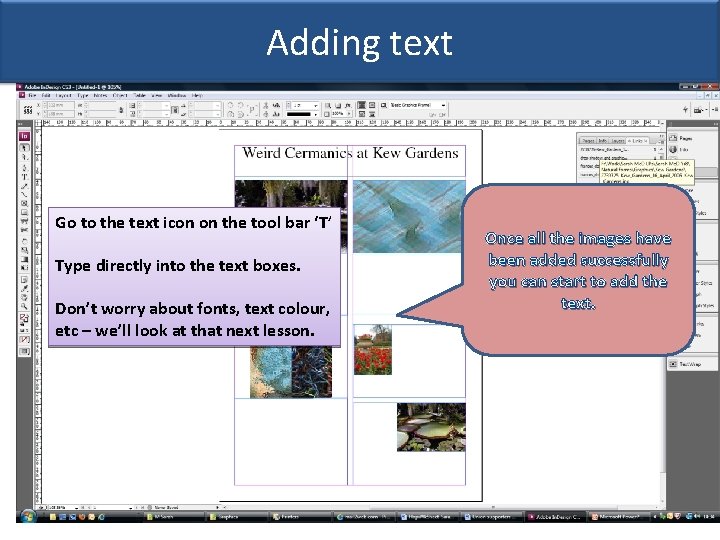Select the Pen tool

point(24,167)
